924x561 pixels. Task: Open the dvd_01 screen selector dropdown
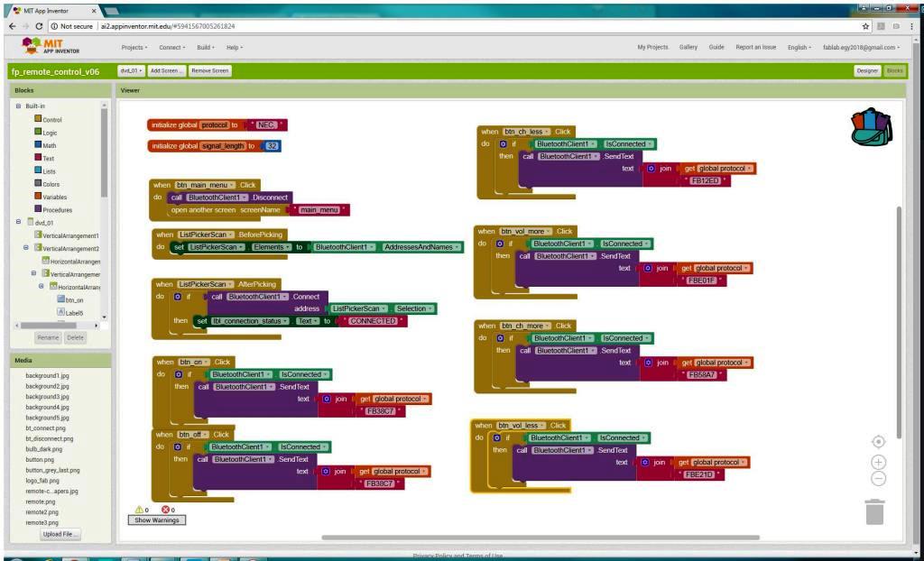[x=130, y=70]
